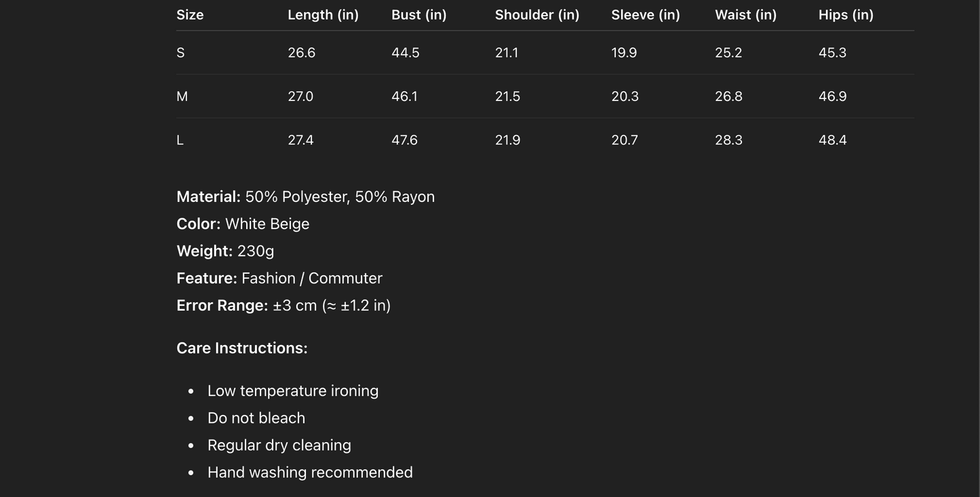Select the M size row label
980x497 pixels.
tap(182, 96)
